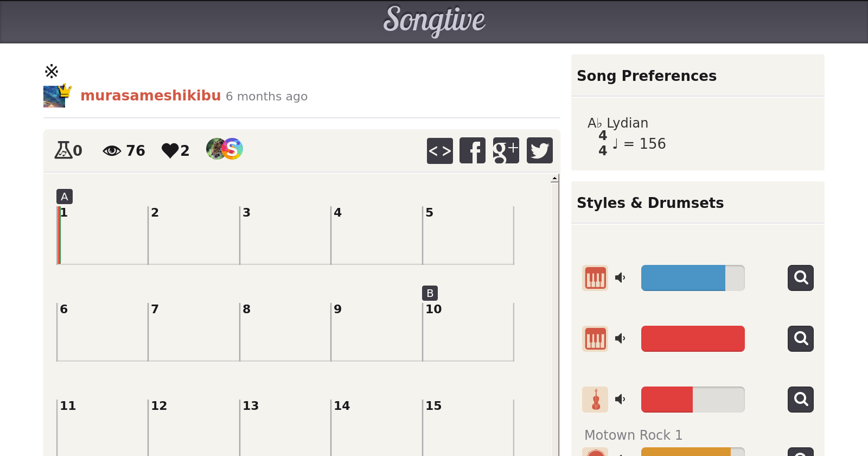Adjust the violin track volume slider

692,400
